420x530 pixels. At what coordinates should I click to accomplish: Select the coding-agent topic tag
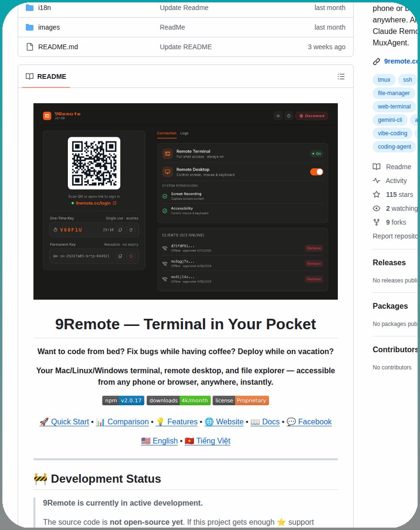(x=394, y=147)
